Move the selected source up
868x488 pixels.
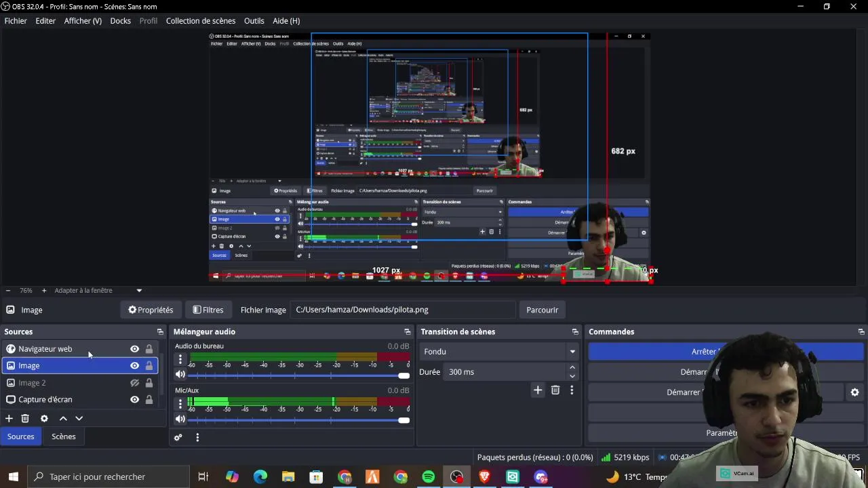(x=63, y=419)
